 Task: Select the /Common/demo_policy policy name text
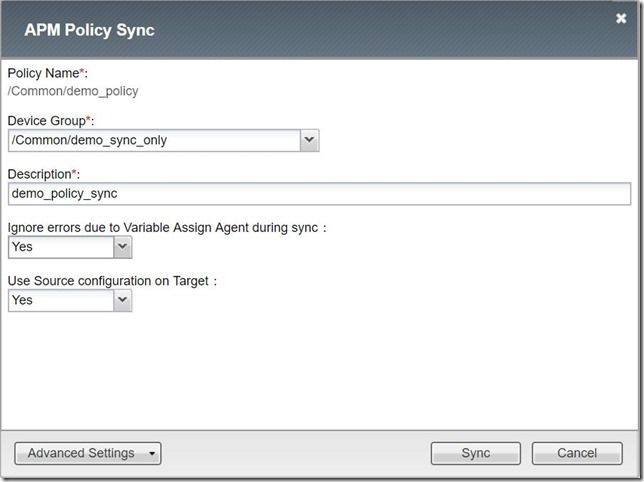pos(73,91)
